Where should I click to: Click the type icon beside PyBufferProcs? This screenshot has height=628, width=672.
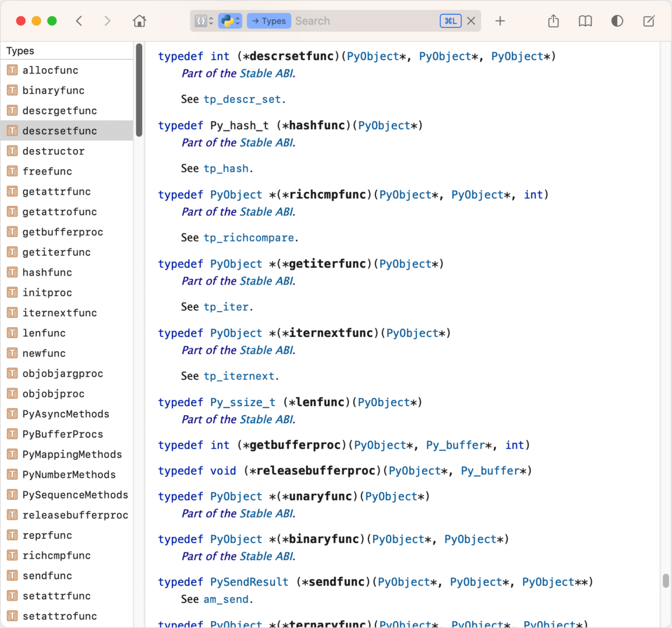(x=12, y=434)
